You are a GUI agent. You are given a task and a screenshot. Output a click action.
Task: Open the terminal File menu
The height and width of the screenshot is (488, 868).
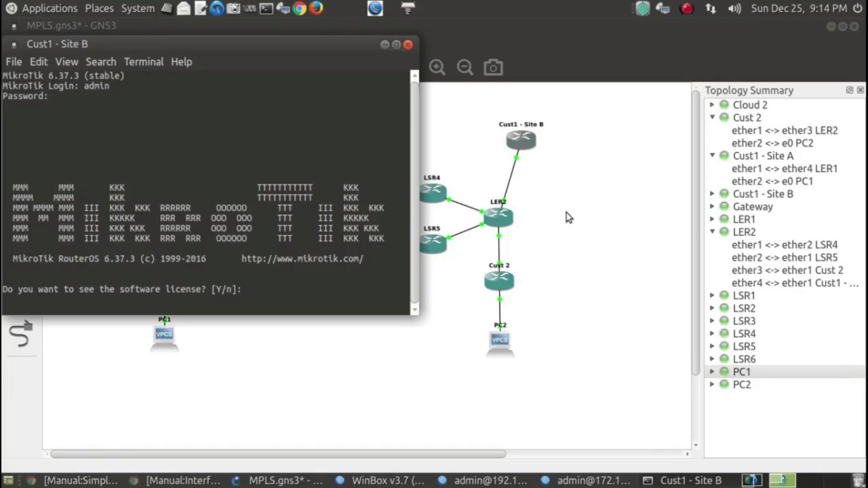click(14, 62)
